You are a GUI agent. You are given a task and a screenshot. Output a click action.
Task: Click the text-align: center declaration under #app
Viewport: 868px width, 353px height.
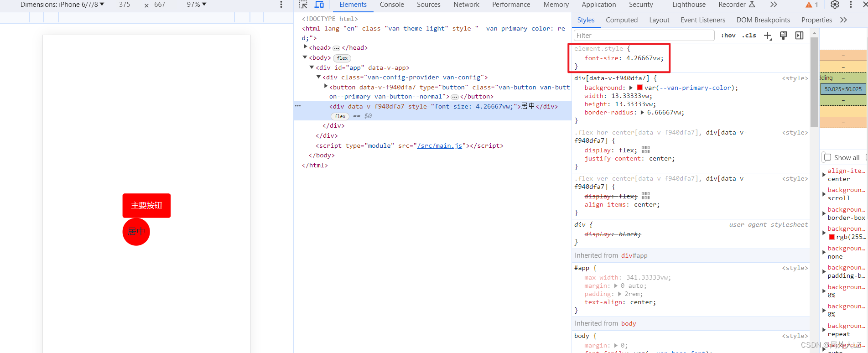coord(620,302)
